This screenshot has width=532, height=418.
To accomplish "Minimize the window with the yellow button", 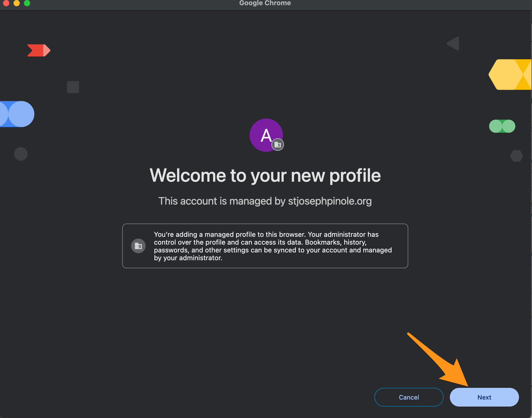I will (x=17, y=3).
